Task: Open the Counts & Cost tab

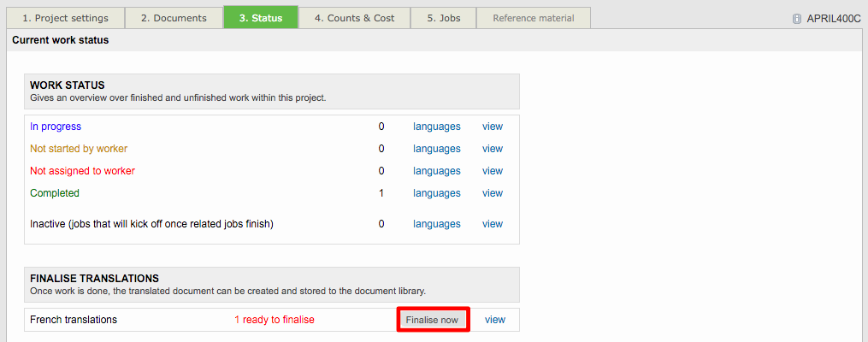Action: click(x=354, y=18)
